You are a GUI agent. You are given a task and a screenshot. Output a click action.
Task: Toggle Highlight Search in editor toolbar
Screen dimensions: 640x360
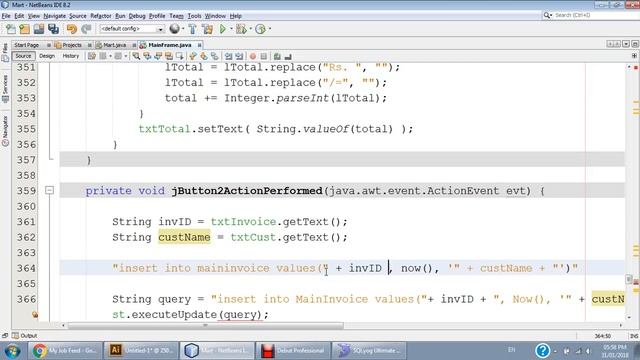click(169, 56)
